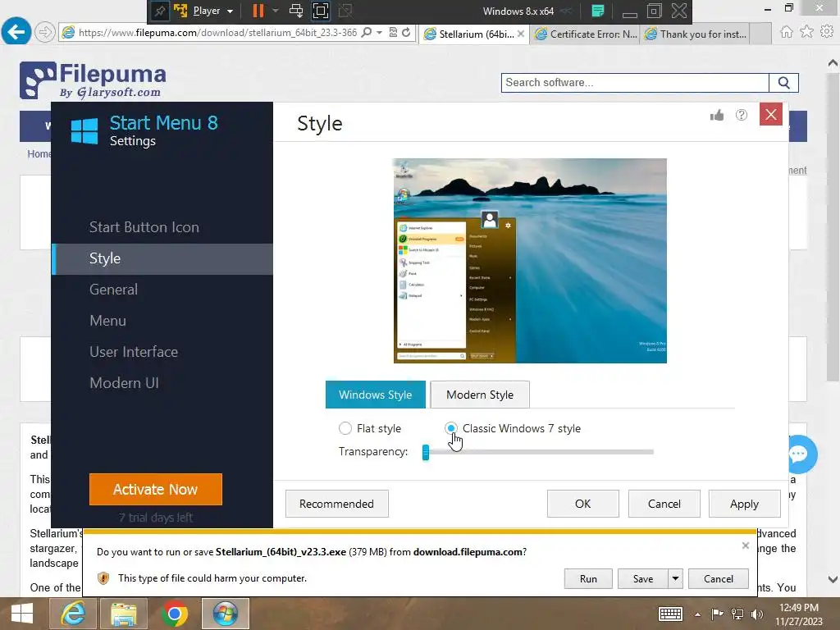Click the Transparency slider track
The width and height of the screenshot is (840, 630).
click(x=539, y=452)
